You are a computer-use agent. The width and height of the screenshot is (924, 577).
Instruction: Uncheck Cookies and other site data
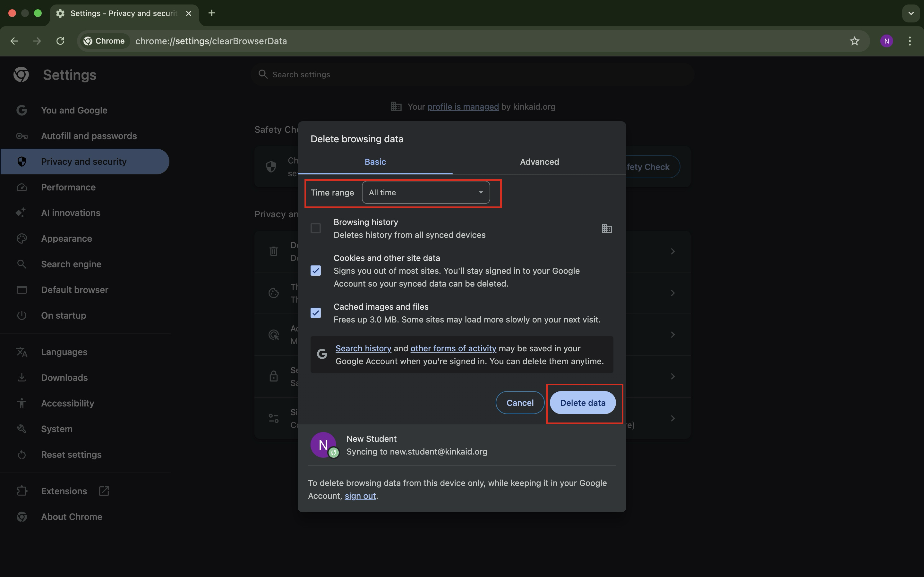[315, 271]
